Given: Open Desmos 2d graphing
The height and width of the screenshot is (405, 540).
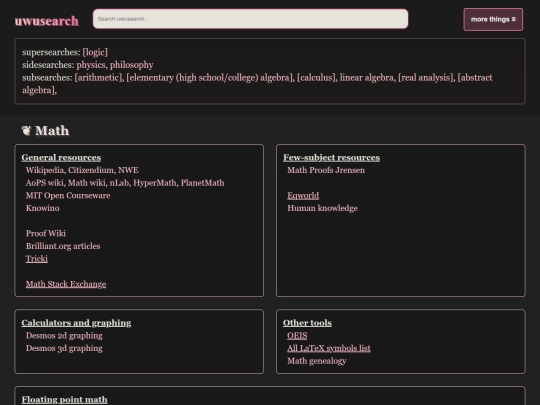Looking at the screenshot, I should [64, 335].
